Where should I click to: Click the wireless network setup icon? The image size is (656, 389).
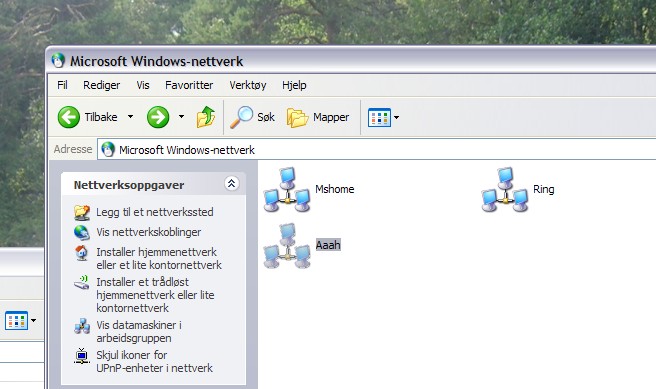click(82, 282)
